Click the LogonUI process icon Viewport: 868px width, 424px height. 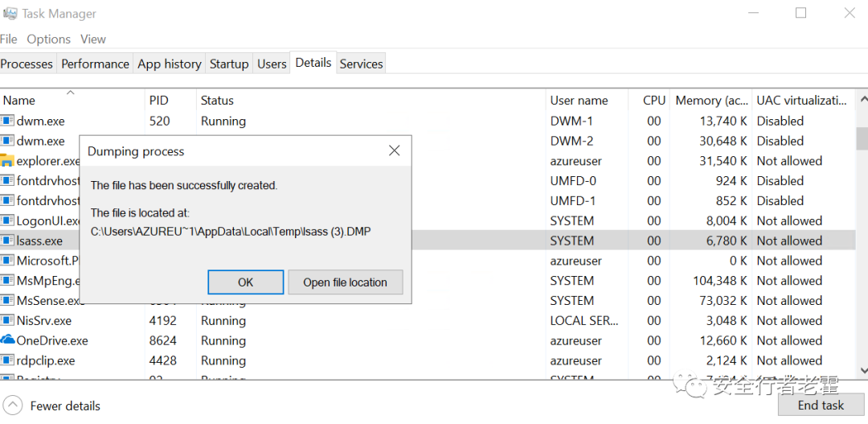click(7, 220)
